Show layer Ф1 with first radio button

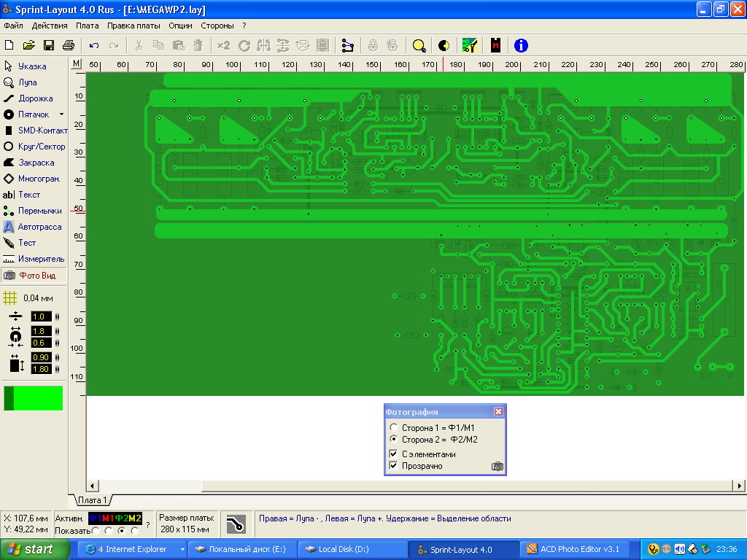click(x=96, y=530)
